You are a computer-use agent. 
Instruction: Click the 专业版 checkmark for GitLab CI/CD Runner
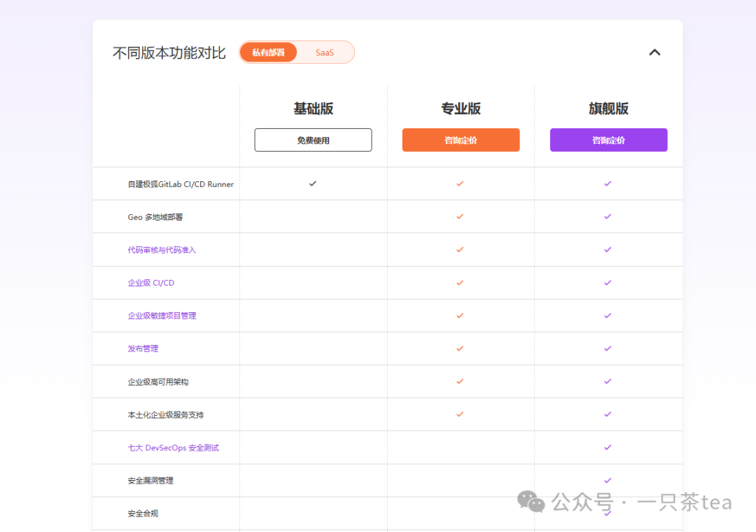[x=460, y=183]
